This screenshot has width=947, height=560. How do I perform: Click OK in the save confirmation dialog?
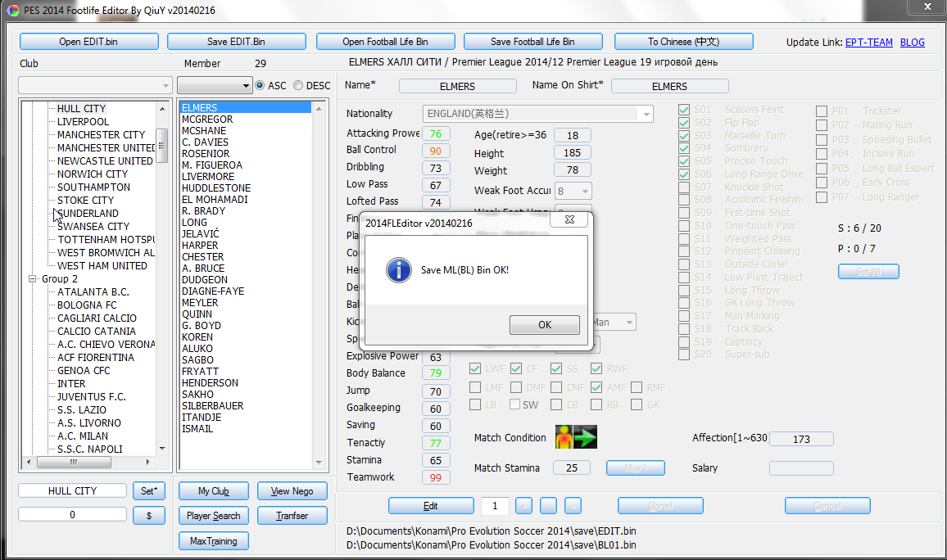[x=544, y=325]
